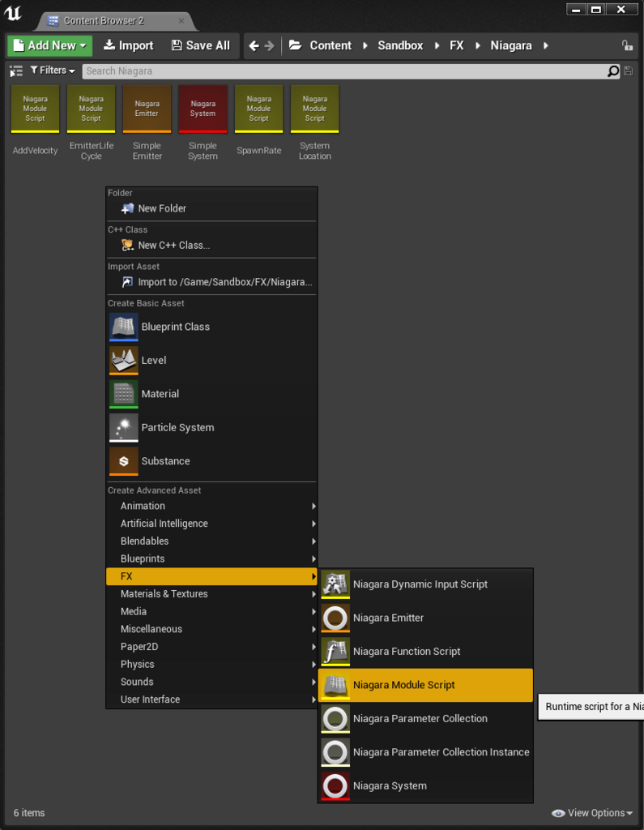Click Niagara Dynamic Input Script icon
Image resolution: width=644 pixels, height=830 pixels.
(x=335, y=584)
